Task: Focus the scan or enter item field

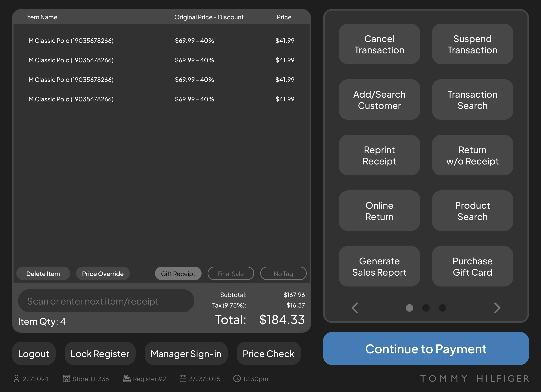Action: pyautogui.click(x=106, y=301)
